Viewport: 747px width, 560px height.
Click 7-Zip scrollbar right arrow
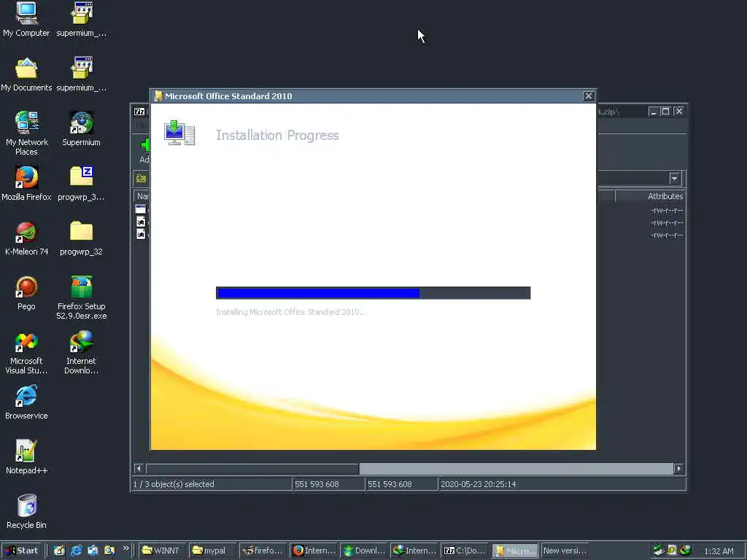coord(679,469)
